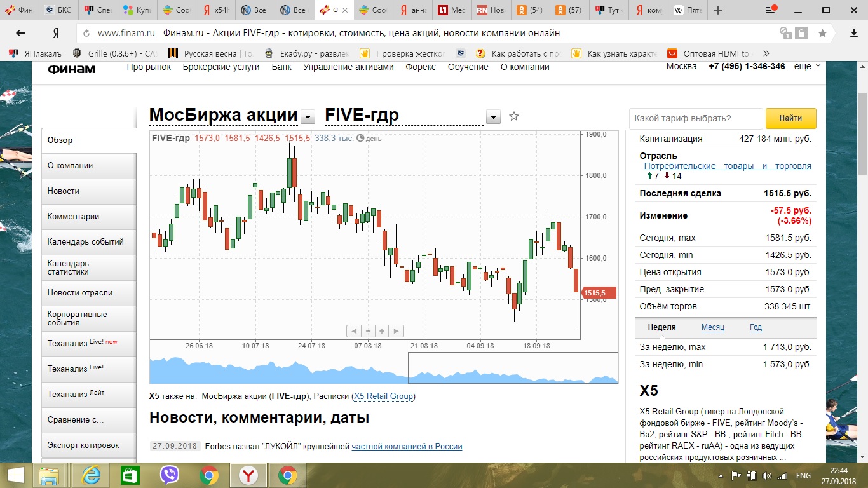Open a new browser tab with plus
Viewport: 868px width, 488px height.
[718, 10]
